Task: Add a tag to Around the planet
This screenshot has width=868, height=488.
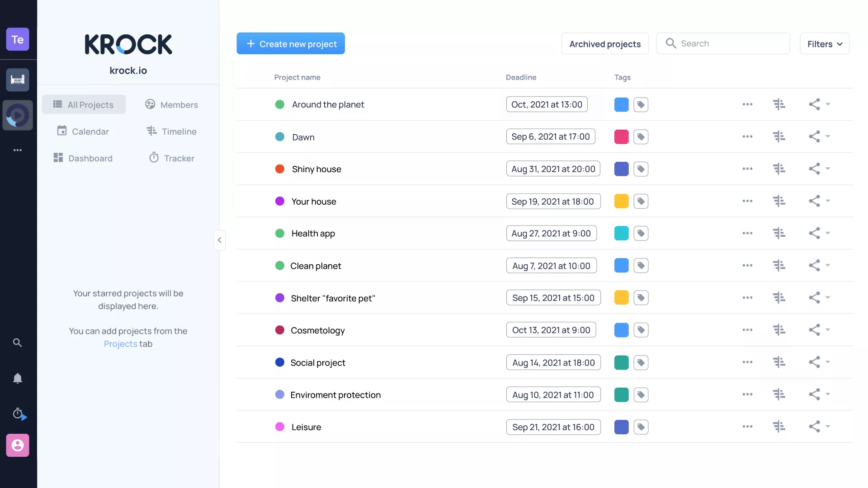Action: point(641,104)
